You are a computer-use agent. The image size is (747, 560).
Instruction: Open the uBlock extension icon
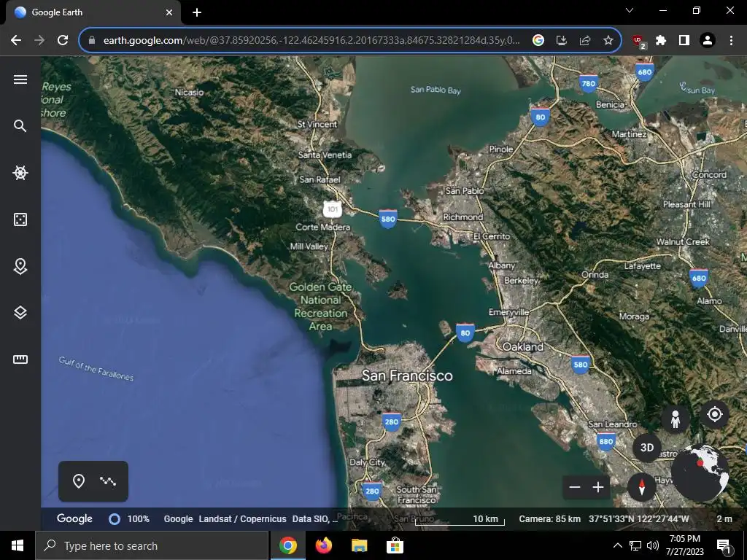(639, 42)
